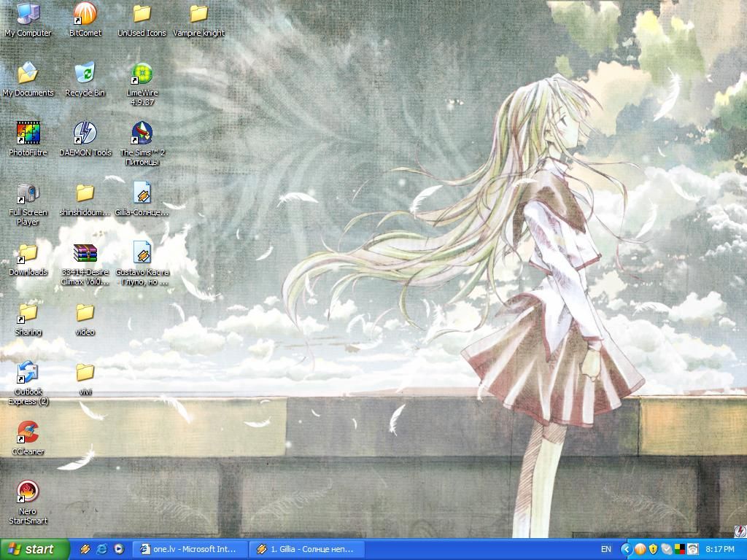Image resolution: width=747 pixels, height=560 pixels.
Task: Open the yellow security shield tray icon
Action: tap(653, 549)
